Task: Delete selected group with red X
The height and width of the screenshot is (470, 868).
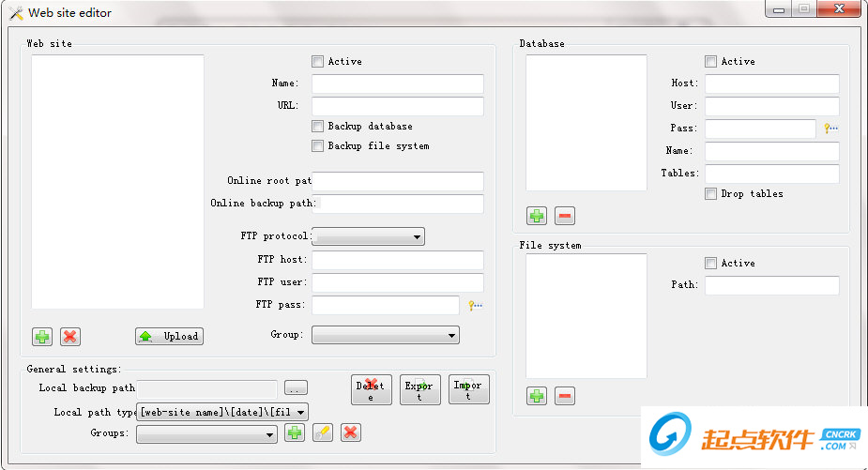Action: (x=350, y=432)
